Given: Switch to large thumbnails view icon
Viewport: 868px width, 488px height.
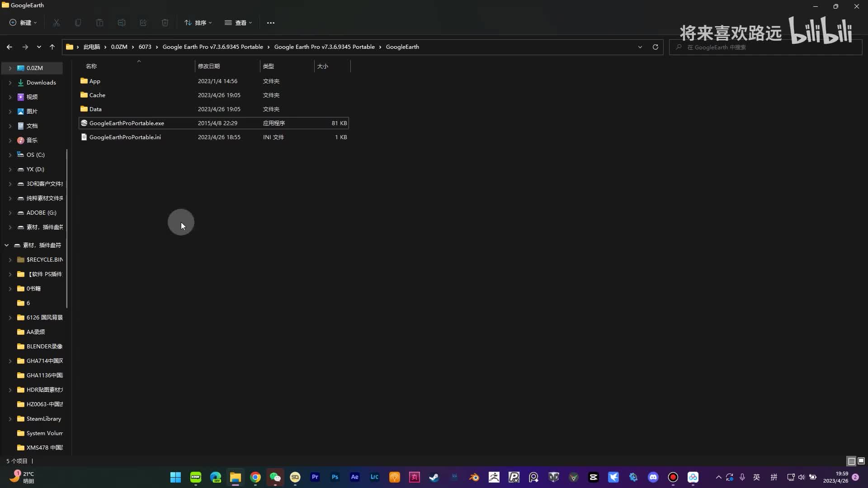Looking at the screenshot, I should (861, 461).
